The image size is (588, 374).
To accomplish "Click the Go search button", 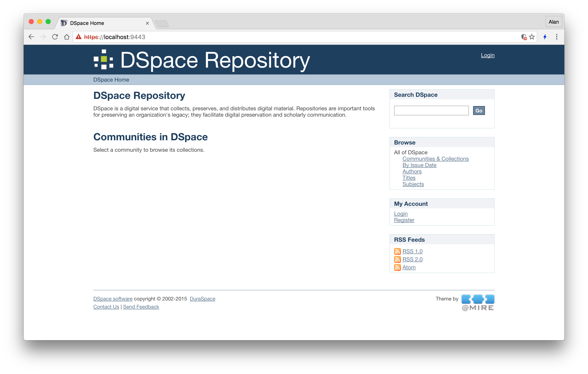I will click(479, 111).
